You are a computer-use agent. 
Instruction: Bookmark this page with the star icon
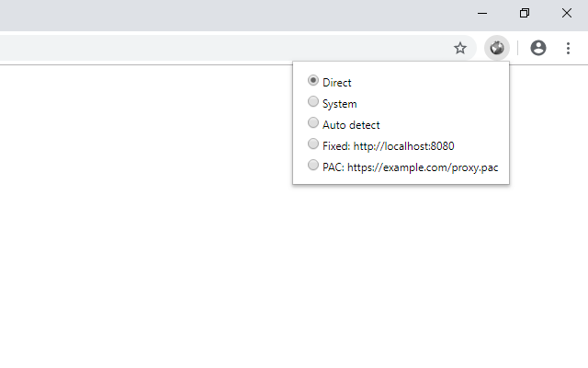click(x=460, y=48)
